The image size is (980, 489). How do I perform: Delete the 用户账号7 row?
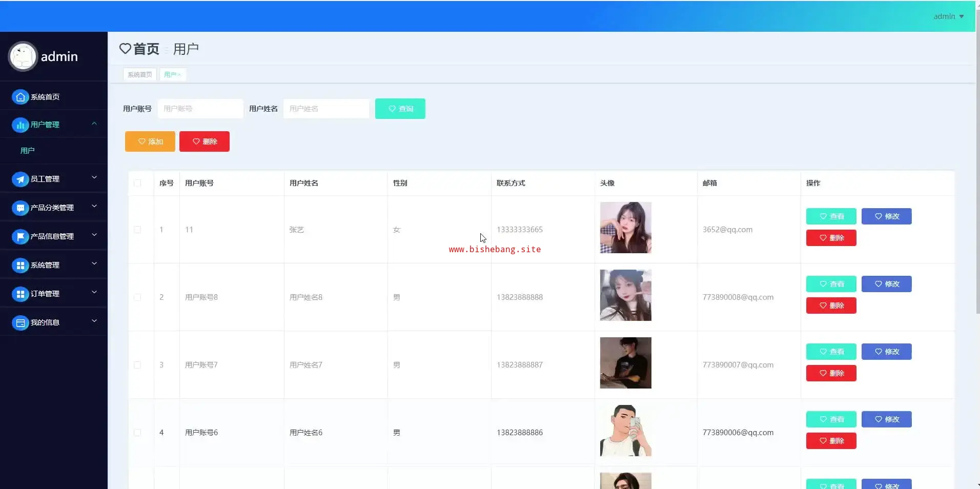831,373
